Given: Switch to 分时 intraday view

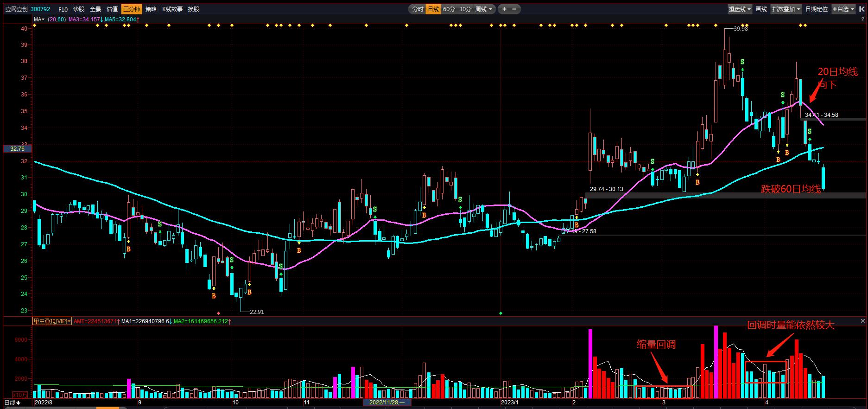Looking at the screenshot, I should pyautogui.click(x=418, y=9).
